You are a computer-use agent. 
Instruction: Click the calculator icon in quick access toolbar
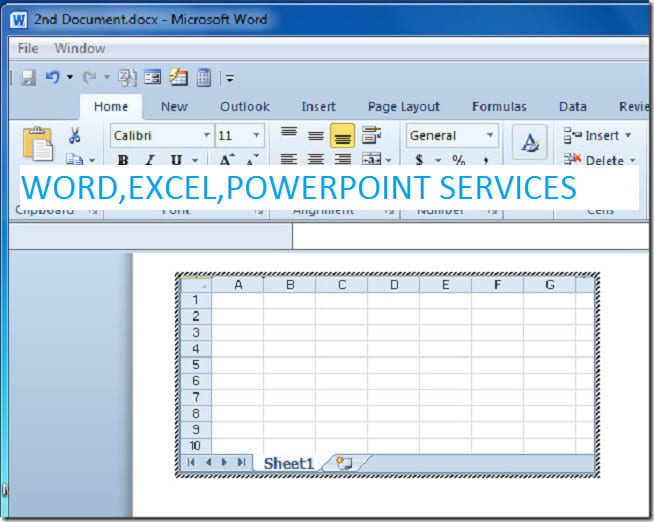click(204, 77)
